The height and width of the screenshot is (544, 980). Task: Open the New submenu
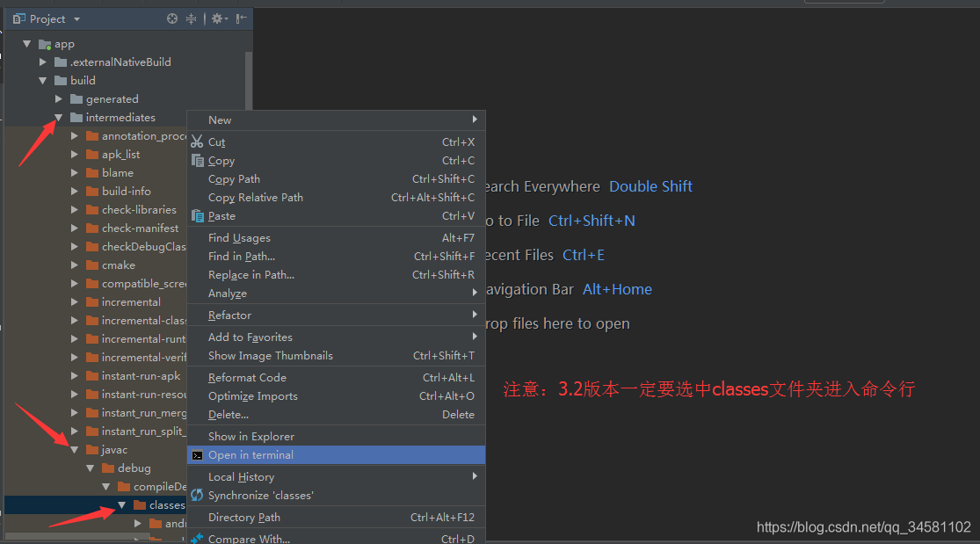pyautogui.click(x=337, y=120)
